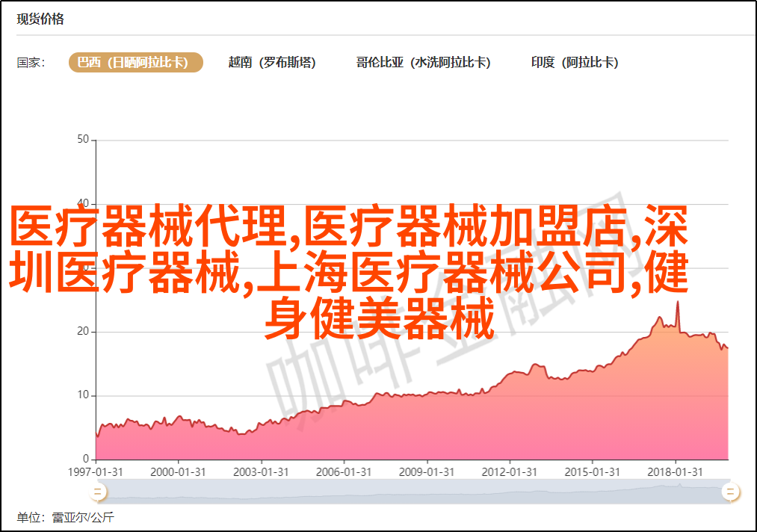Switch to 越南 (罗布斯塔) price data
Screen dimensions: 757x532
(x=272, y=63)
